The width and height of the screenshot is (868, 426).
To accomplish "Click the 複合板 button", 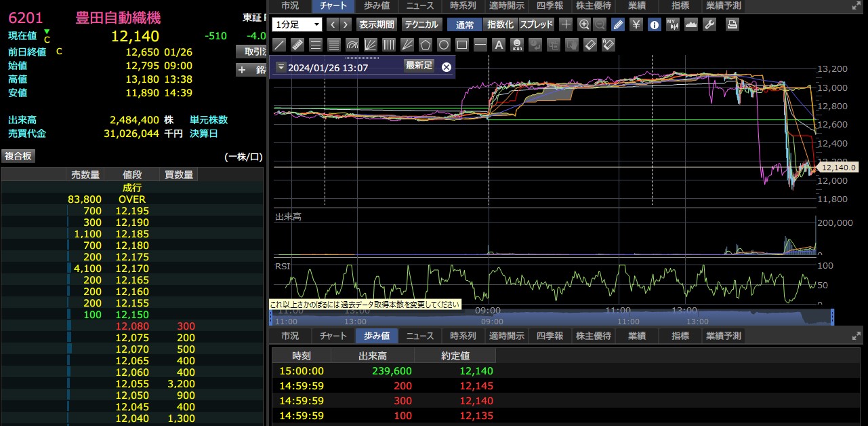I will coord(18,156).
